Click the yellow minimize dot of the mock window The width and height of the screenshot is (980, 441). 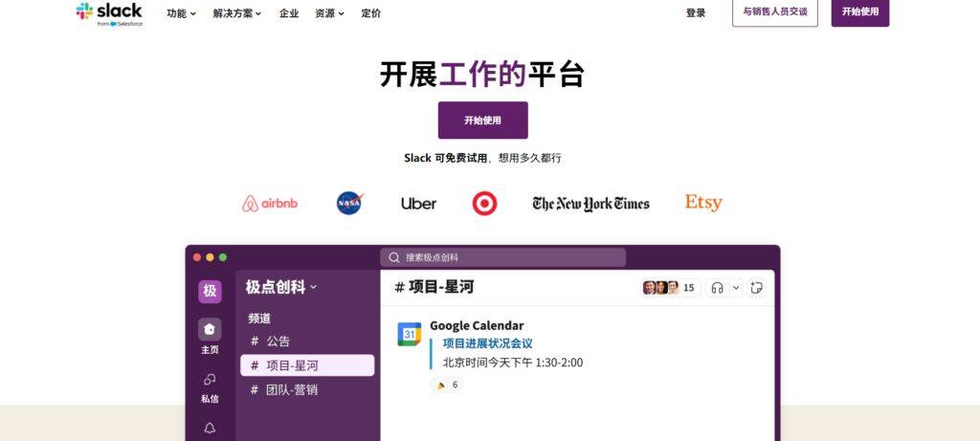click(210, 257)
